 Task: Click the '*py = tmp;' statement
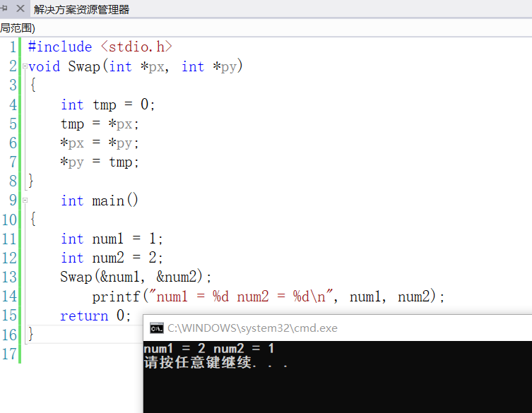click(x=100, y=162)
